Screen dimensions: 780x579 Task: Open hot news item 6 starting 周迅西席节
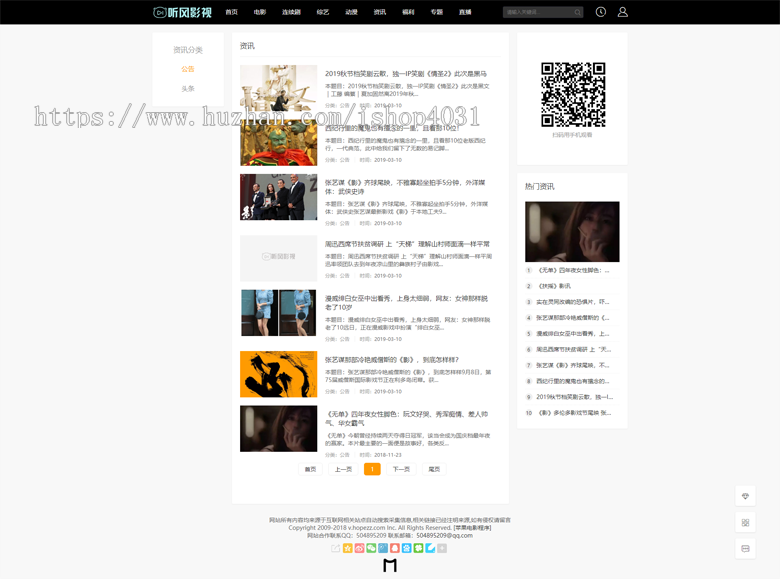coord(573,350)
